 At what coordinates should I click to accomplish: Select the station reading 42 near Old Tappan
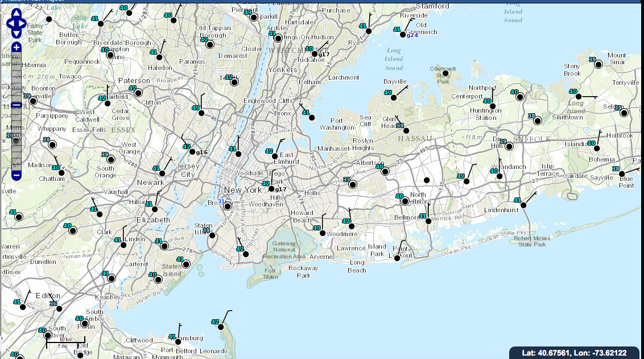click(210, 45)
